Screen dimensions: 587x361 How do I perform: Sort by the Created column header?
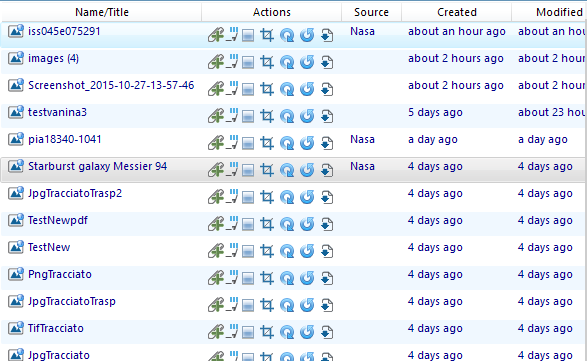(x=457, y=12)
